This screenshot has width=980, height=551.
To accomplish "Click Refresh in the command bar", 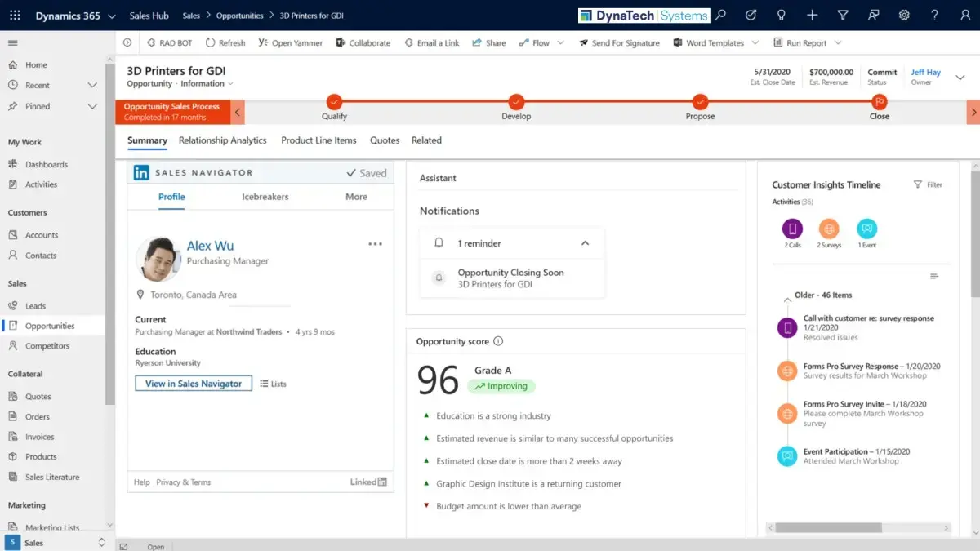I will click(225, 42).
